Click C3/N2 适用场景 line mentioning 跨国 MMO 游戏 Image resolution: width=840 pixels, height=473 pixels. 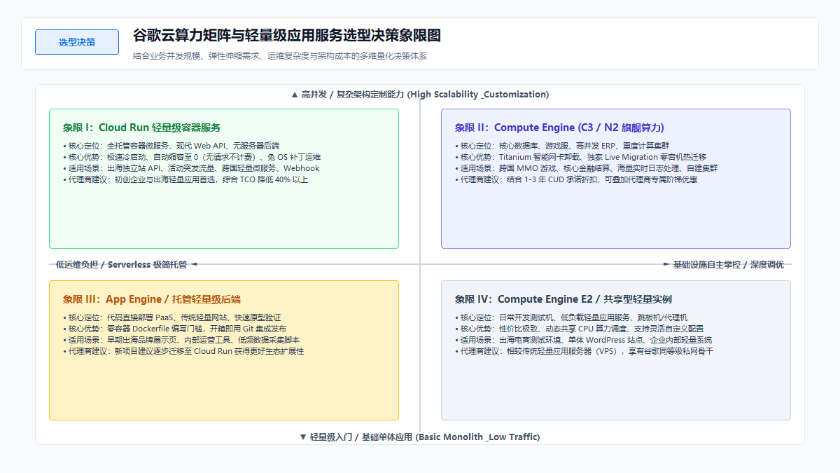pos(586,168)
